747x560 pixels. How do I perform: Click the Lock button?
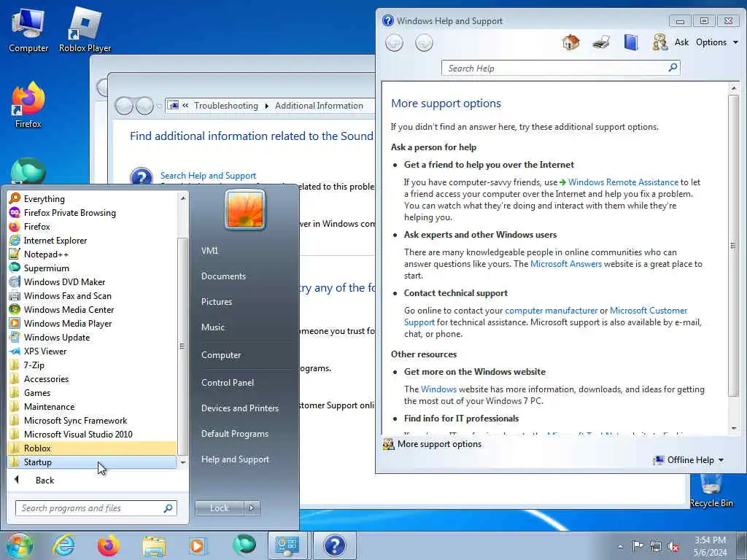click(x=219, y=508)
